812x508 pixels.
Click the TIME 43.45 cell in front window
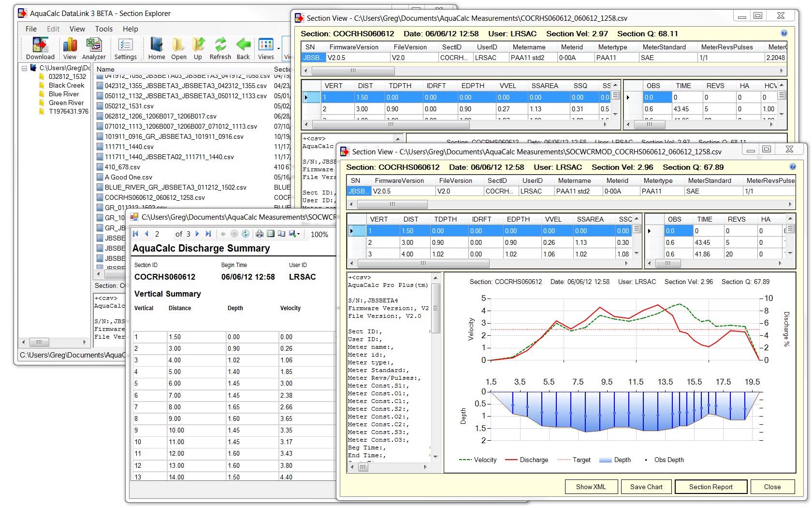point(708,242)
